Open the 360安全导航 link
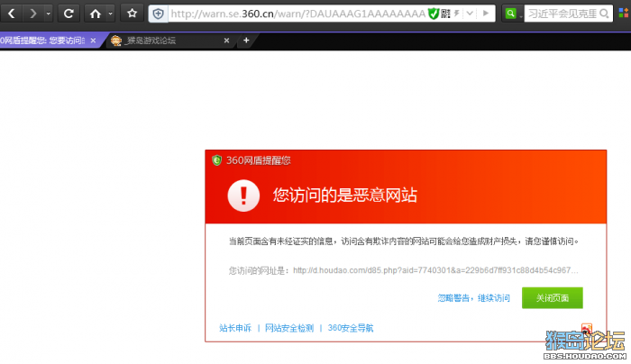Screen dimensions: 631x364 tap(351, 328)
